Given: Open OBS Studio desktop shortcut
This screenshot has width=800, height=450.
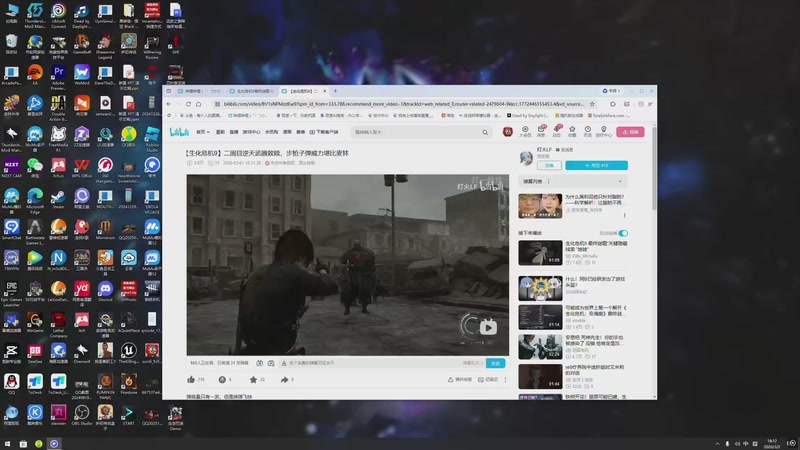Looking at the screenshot, I should (x=82, y=415).
